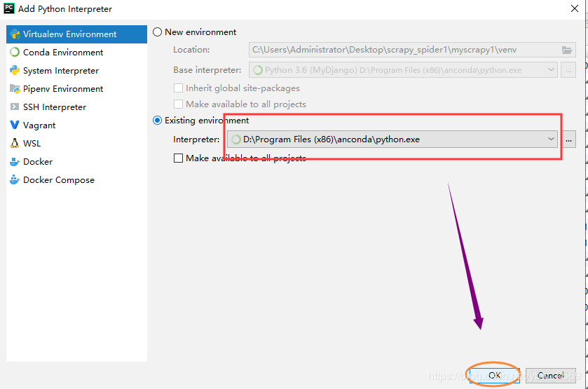Click the Interpreter: label
This screenshot has height=389, width=588.
tap(196, 139)
